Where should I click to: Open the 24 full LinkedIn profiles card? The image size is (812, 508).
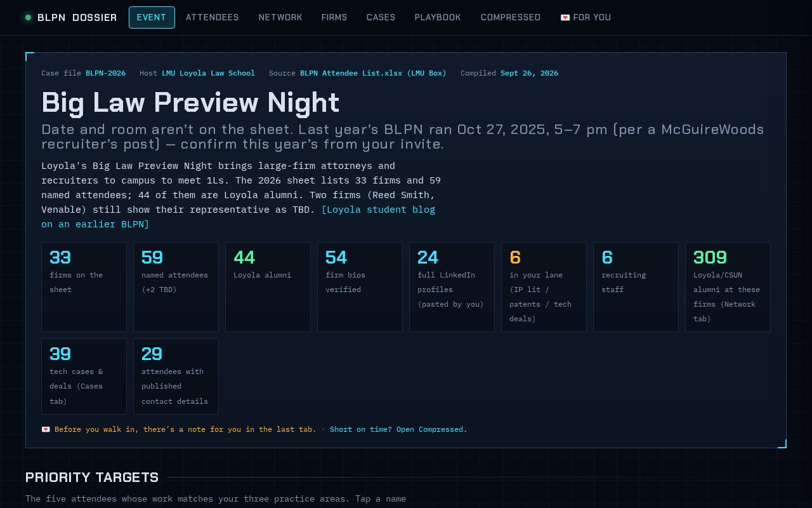pos(452,287)
